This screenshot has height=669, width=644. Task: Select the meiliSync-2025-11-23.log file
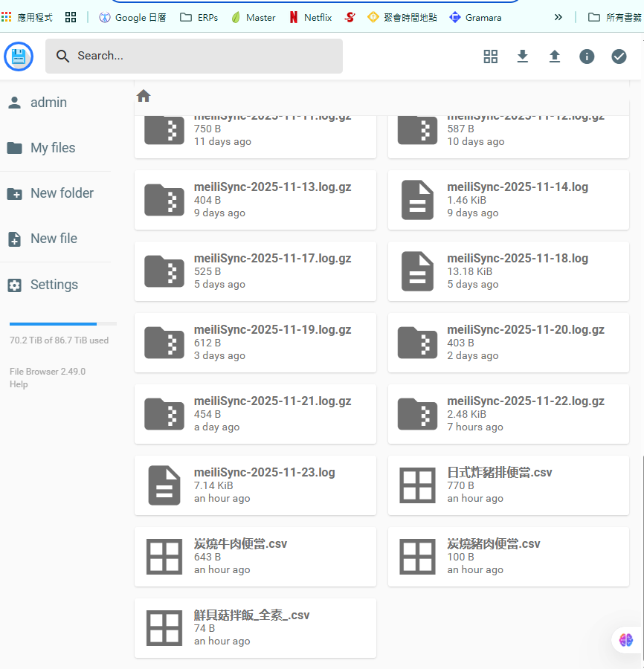pyautogui.click(x=255, y=485)
